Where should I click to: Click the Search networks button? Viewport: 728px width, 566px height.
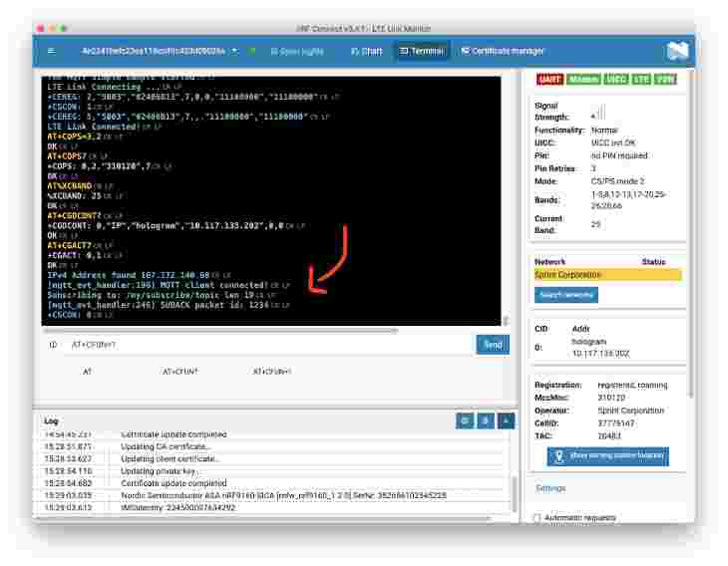(566, 295)
